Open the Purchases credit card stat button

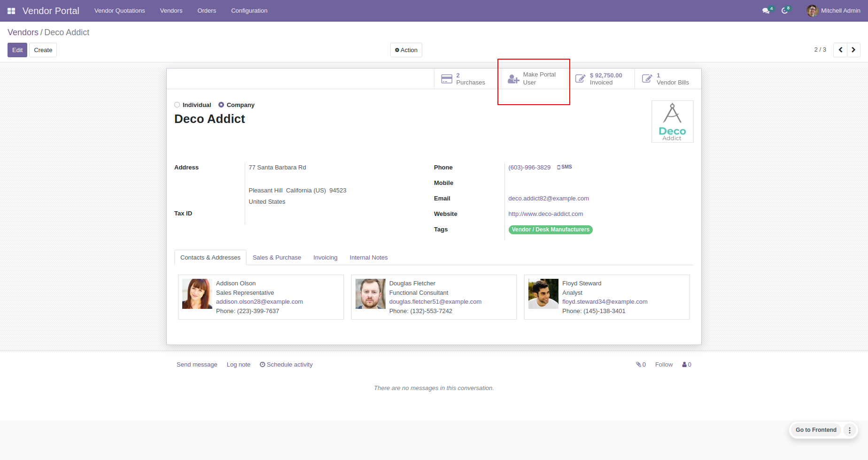coord(464,79)
